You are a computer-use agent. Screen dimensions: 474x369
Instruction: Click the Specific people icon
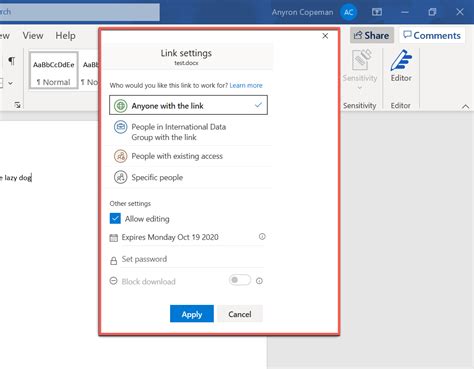pyautogui.click(x=120, y=177)
